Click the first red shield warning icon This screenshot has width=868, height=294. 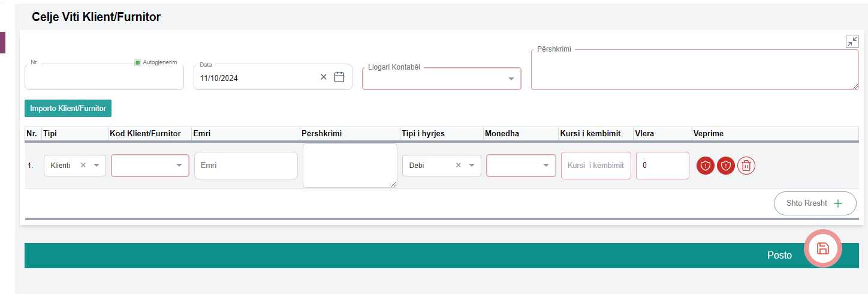706,166
